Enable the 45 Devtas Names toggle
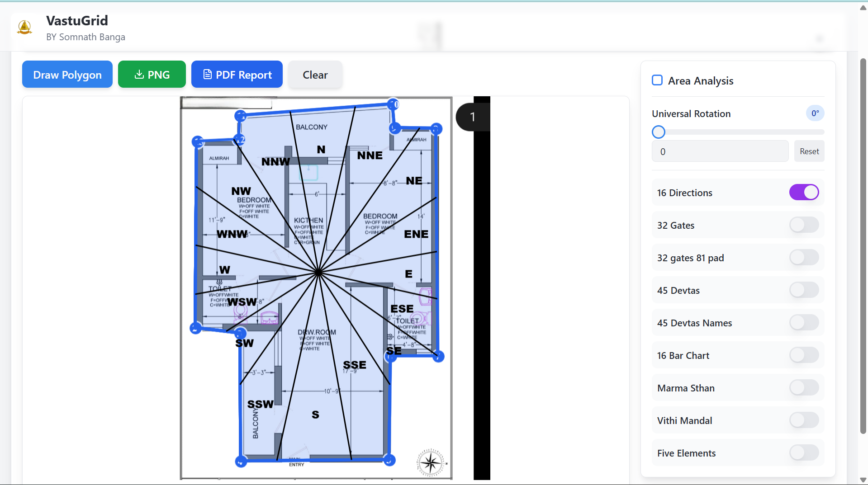Viewport: 868px width, 485px height. coord(803,323)
